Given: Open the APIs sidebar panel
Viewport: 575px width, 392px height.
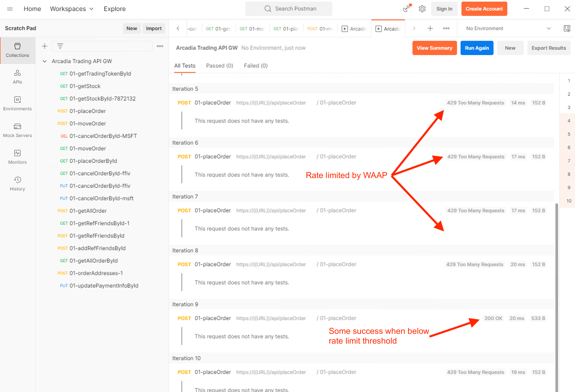Looking at the screenshot, I should [17, 77].
